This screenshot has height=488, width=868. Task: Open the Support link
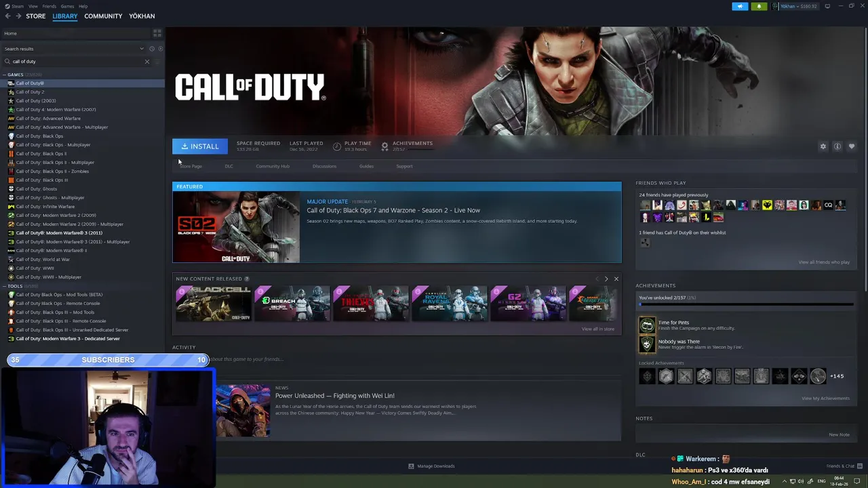[x=404, y=166]
